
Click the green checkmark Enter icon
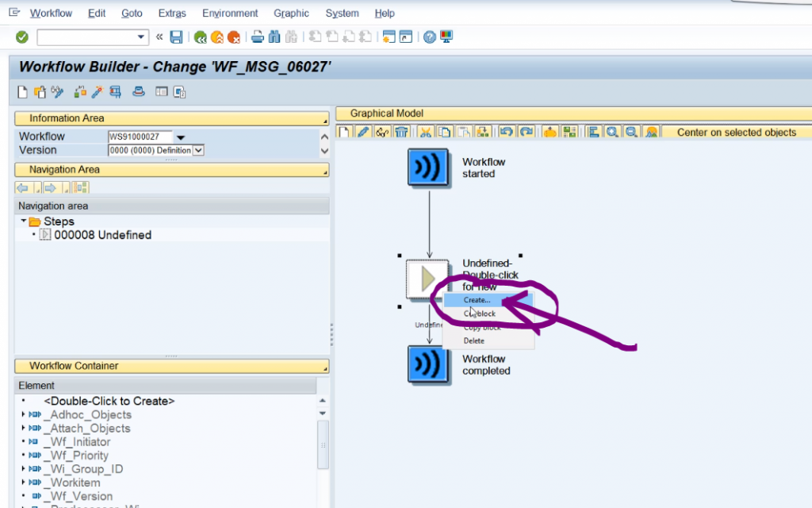[21, 37]
